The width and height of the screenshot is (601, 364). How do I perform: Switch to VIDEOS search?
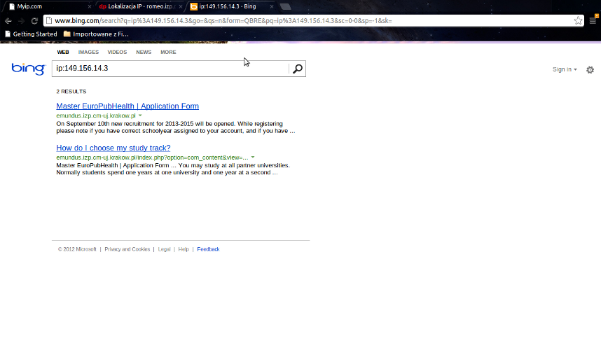click(117, 52)
